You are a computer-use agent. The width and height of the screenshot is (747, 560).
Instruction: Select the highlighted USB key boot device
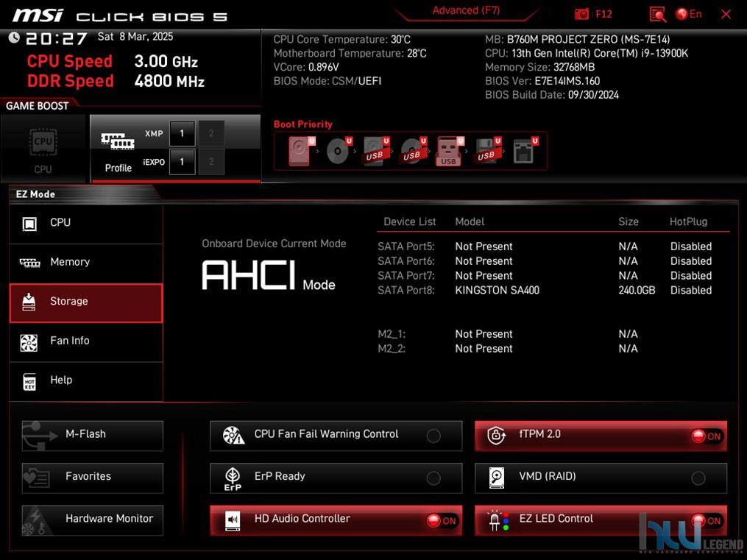(x=449, y=151)
